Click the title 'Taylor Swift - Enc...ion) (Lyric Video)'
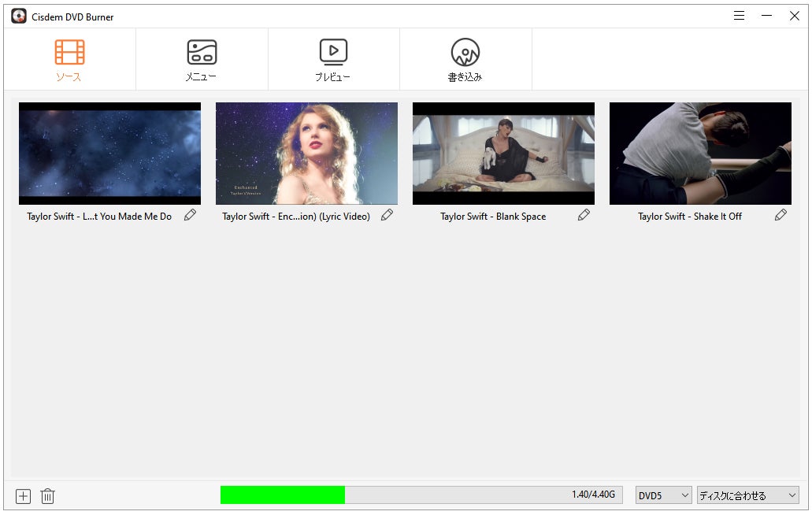The width and height of the screenshot is (812, 515). tap(296, 217)
